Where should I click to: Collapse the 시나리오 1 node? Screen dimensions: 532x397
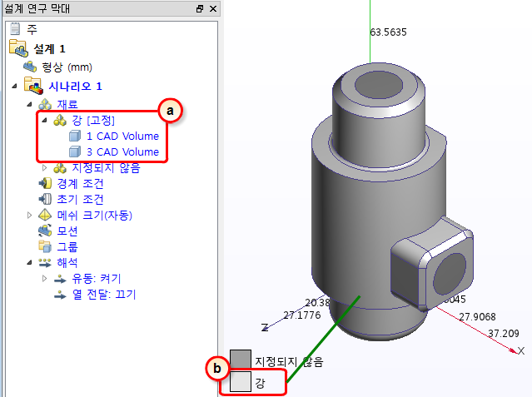pos(14,87)
